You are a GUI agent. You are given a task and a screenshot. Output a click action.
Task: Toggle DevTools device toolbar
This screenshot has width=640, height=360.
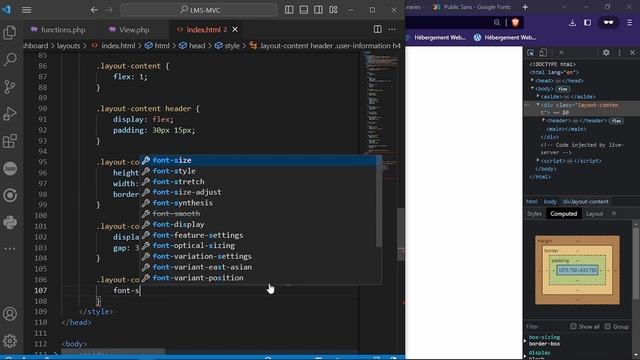(543, 53)
